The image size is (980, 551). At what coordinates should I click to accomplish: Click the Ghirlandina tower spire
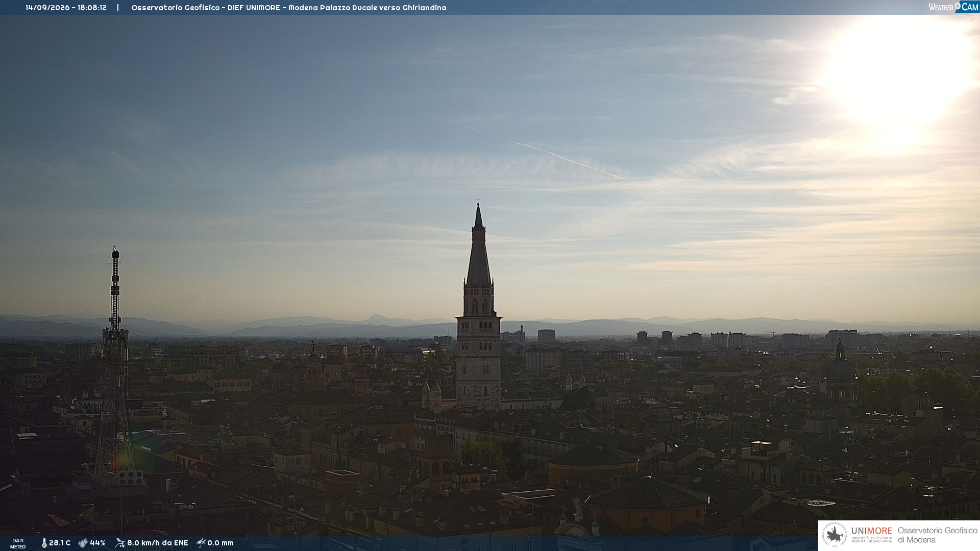478,245
